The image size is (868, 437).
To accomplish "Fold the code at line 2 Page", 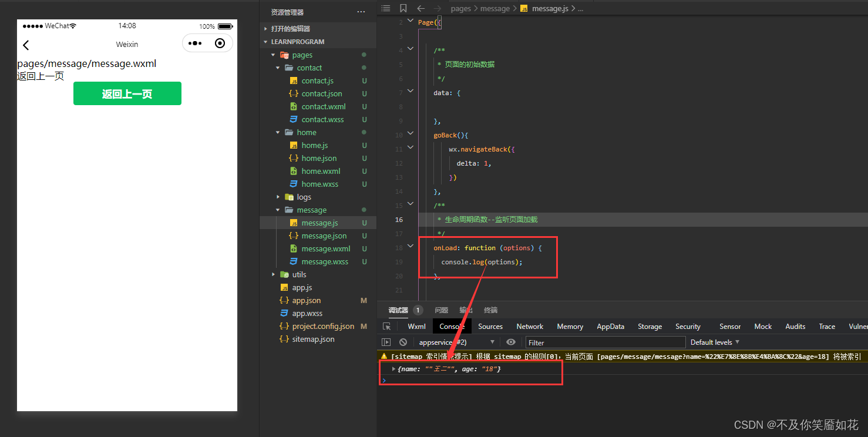I will [411, 22].
